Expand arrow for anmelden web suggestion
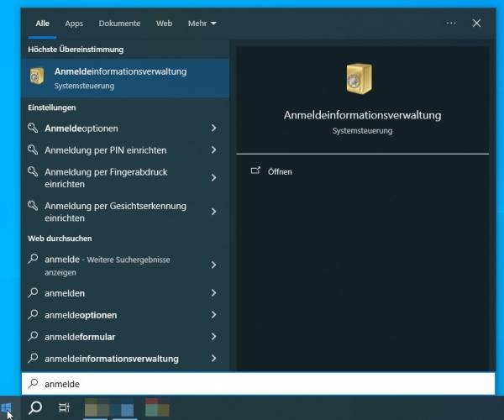 click(213, 293)
